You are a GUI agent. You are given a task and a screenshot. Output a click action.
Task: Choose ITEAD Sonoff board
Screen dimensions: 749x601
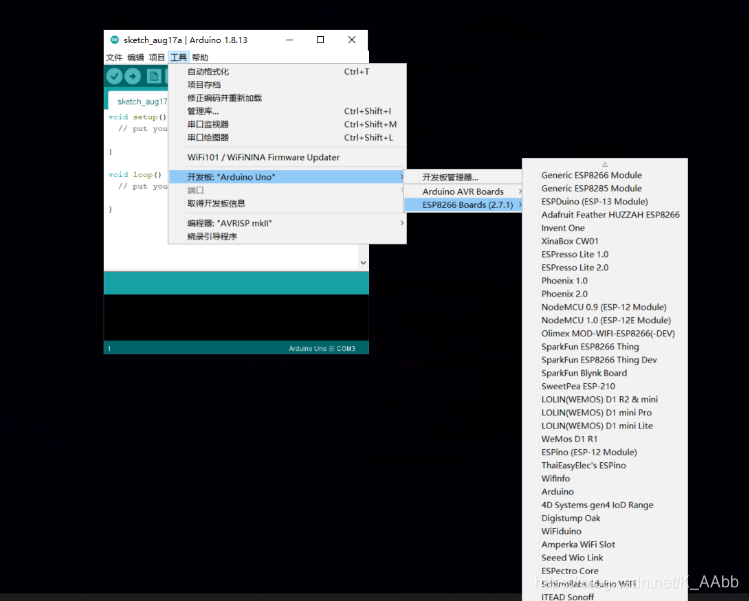tap(605, 597)
